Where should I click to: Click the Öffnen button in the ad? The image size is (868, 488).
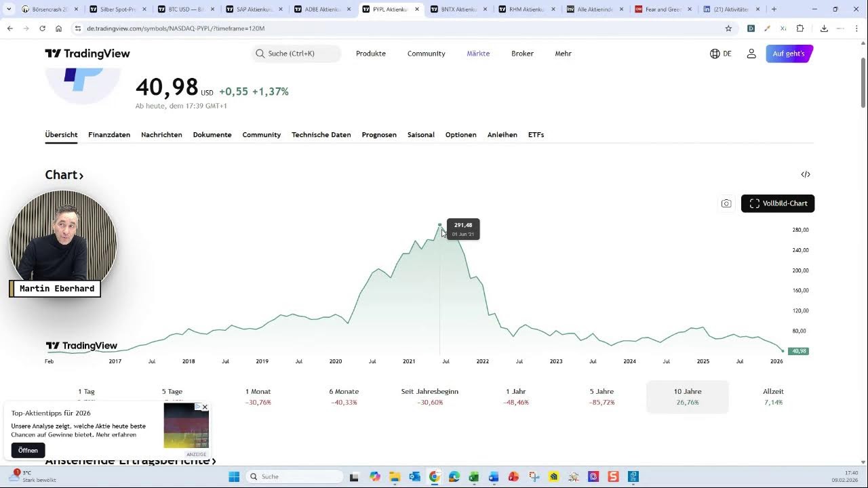[x=28, y=451]
